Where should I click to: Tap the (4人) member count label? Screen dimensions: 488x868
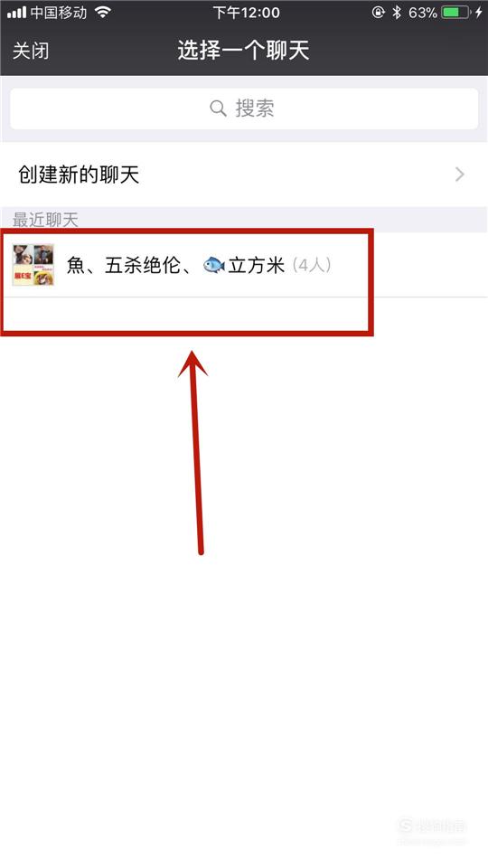(312, 265)
